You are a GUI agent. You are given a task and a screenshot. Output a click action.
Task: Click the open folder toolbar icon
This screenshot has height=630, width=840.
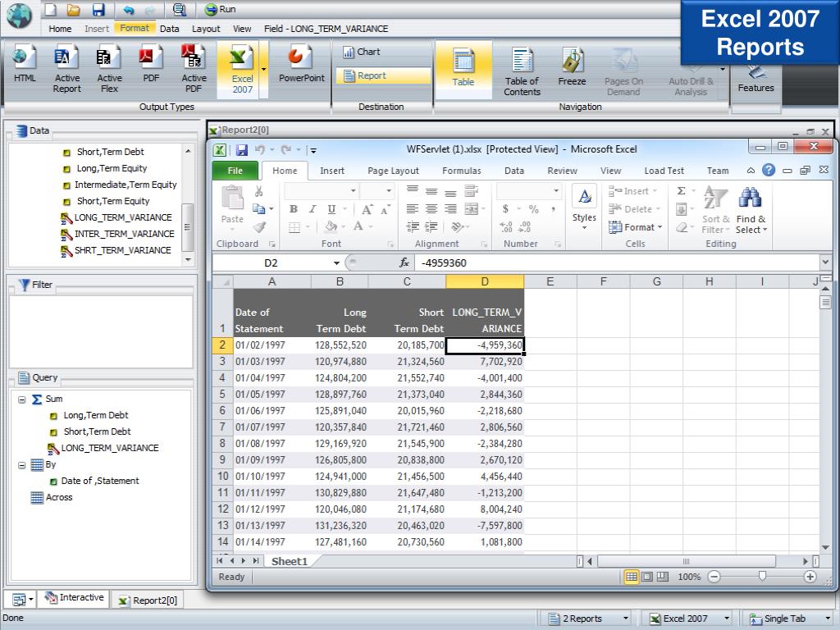coord(73,9)
